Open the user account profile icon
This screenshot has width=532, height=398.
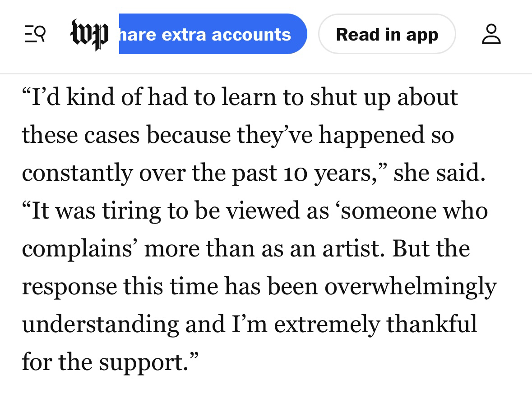pyautogui.click(x=491, y=34)
